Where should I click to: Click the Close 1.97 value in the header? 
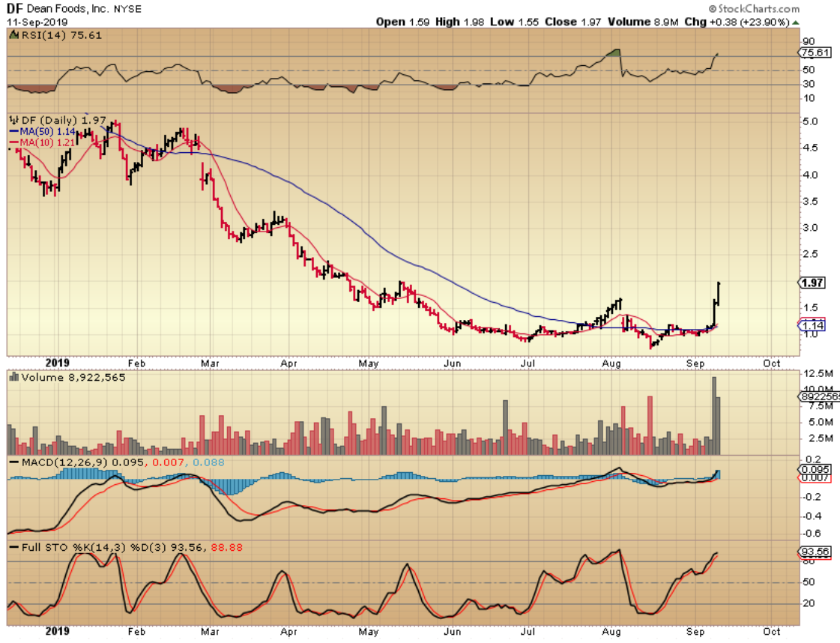[x=572, y=22]
